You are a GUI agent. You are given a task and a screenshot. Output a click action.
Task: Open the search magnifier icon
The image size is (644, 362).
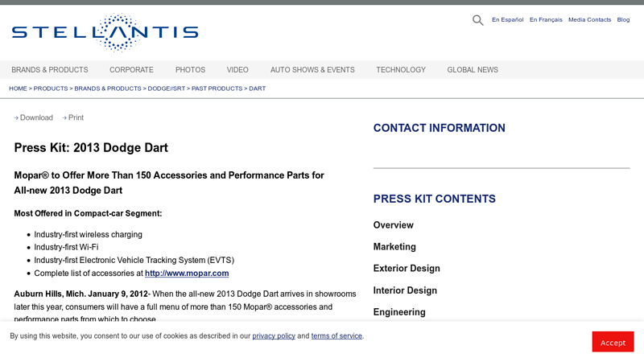pos(477,20)
